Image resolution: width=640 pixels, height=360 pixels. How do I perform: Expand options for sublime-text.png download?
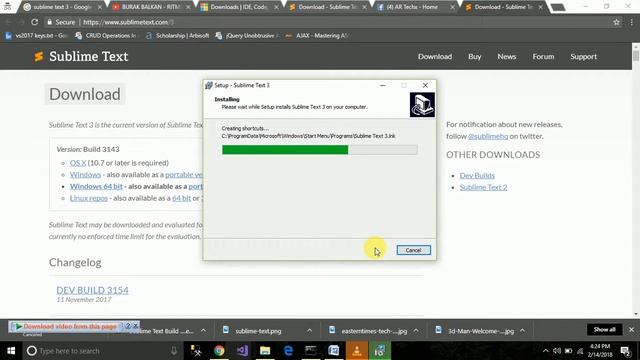(x=309, y=331)
